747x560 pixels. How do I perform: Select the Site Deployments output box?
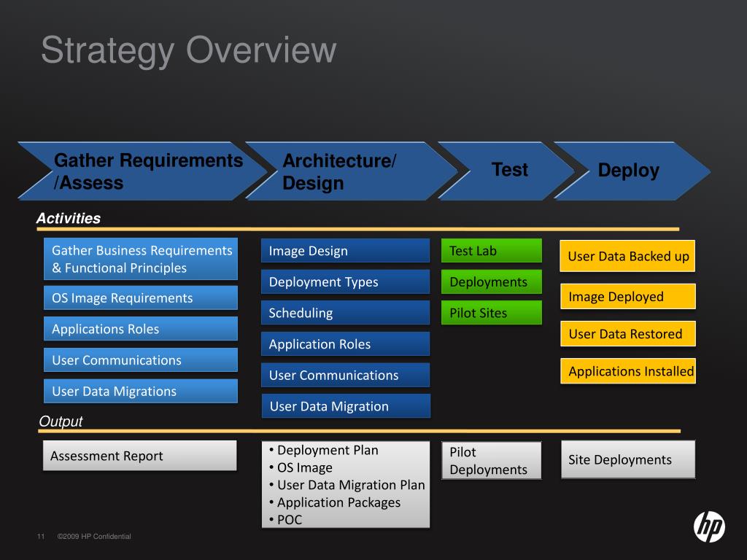click(x=628, y=459)
